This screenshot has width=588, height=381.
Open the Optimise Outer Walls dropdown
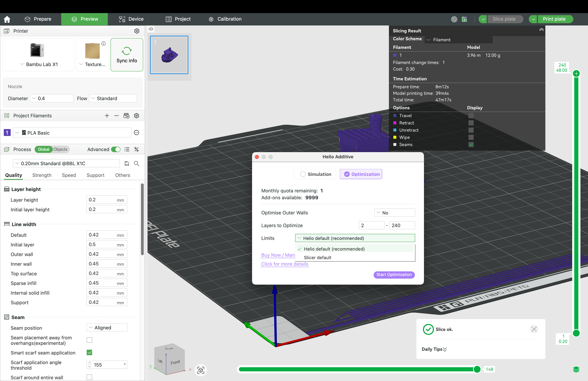(394, 213)
